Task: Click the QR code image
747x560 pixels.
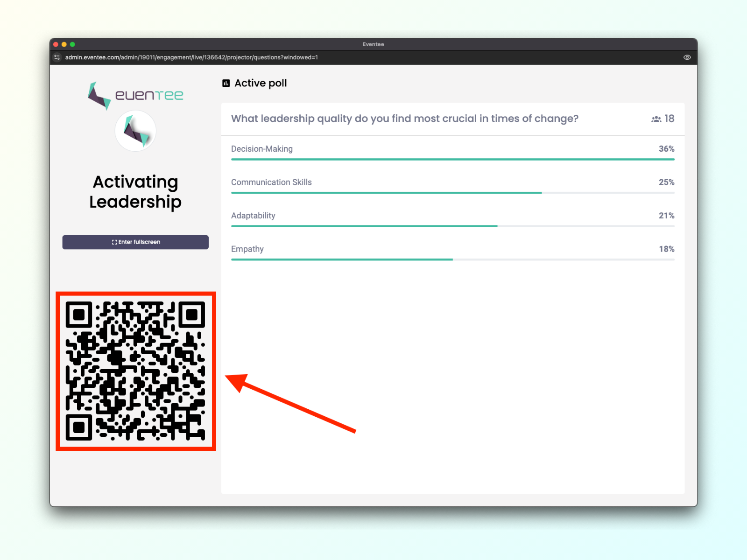Action: 135,371
